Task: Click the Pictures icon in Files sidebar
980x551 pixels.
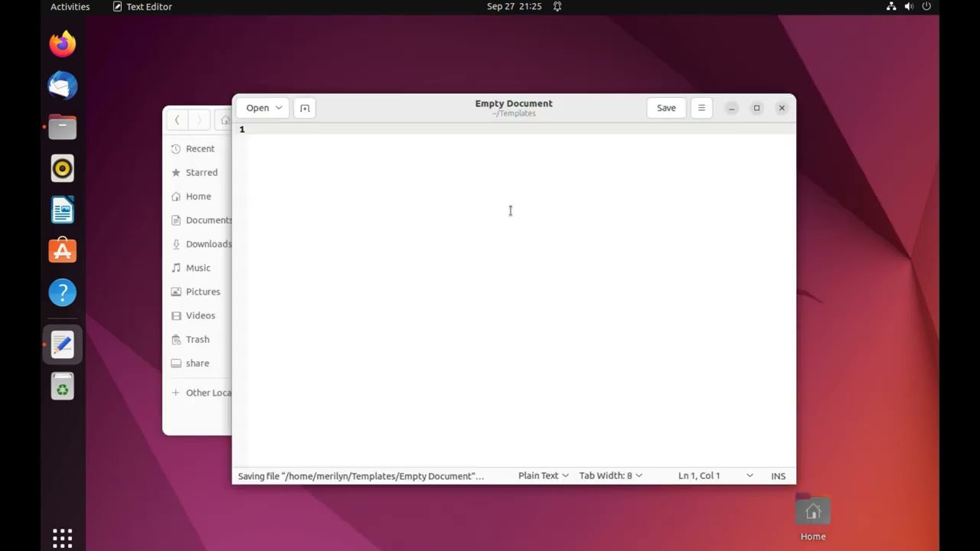Action: pos(176,292)
